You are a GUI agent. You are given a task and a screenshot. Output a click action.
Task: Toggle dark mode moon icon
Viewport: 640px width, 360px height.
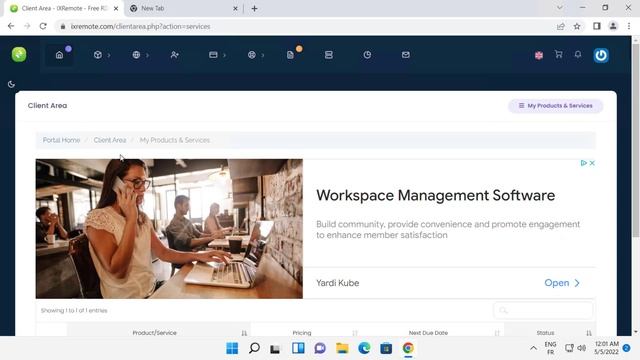(x=11, y=84)
